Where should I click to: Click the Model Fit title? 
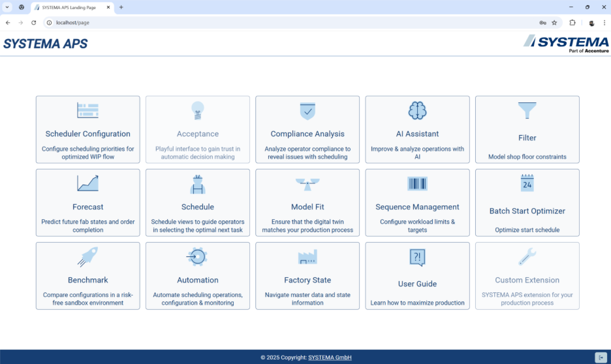307,207
